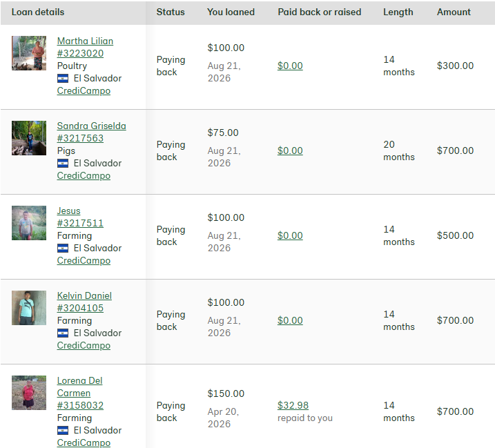Open Kelvin Daniel #3204105 loan link
495x448 pixels.
[x=84, y=302]
